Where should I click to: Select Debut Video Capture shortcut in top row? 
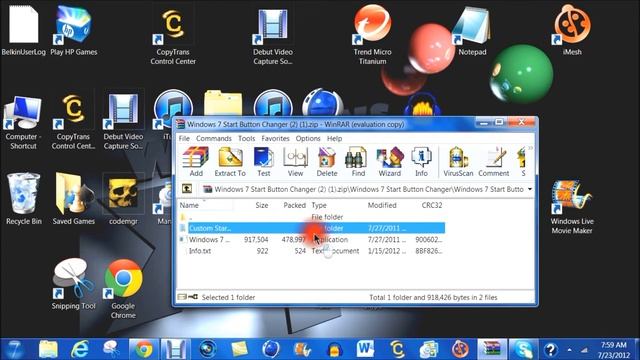tap(273, 36)
